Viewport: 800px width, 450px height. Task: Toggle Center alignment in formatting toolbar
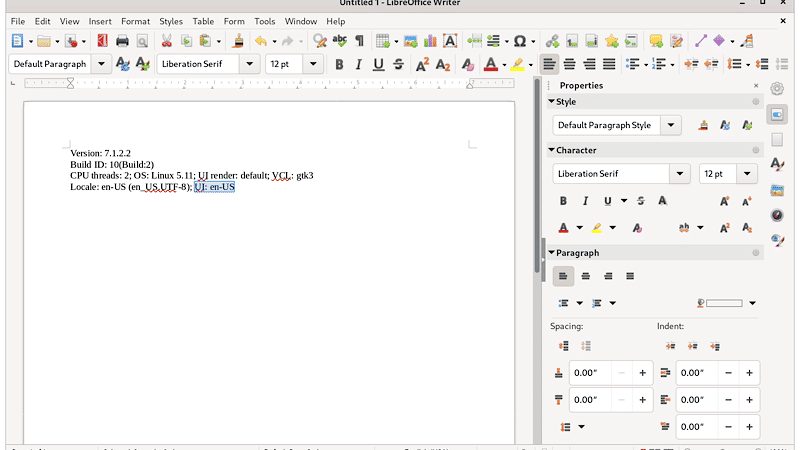569,64
